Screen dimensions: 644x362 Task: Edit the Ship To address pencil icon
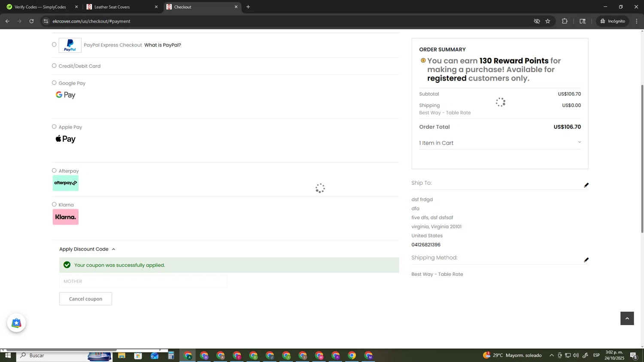[x=586, y=185]
